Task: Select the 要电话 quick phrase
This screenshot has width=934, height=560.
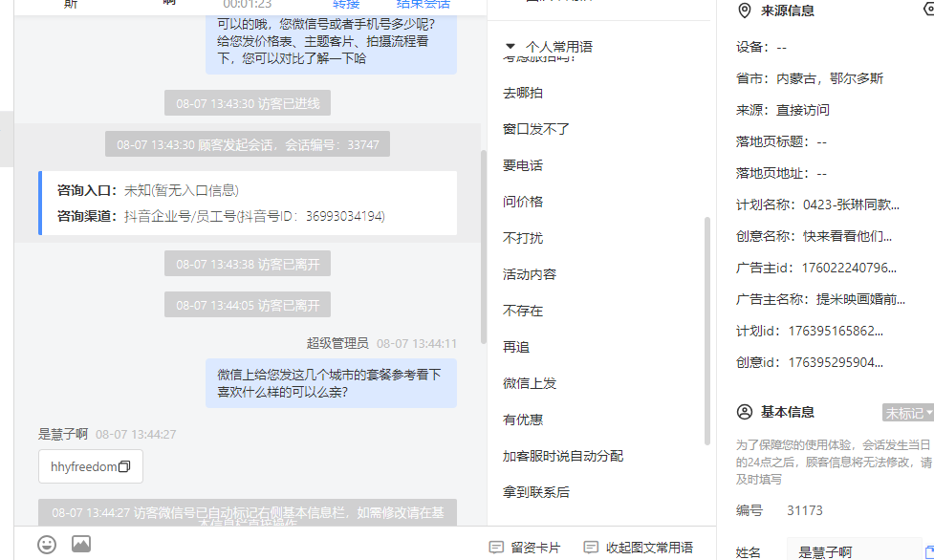Action: pyautogui.click(x=522, y=165)
